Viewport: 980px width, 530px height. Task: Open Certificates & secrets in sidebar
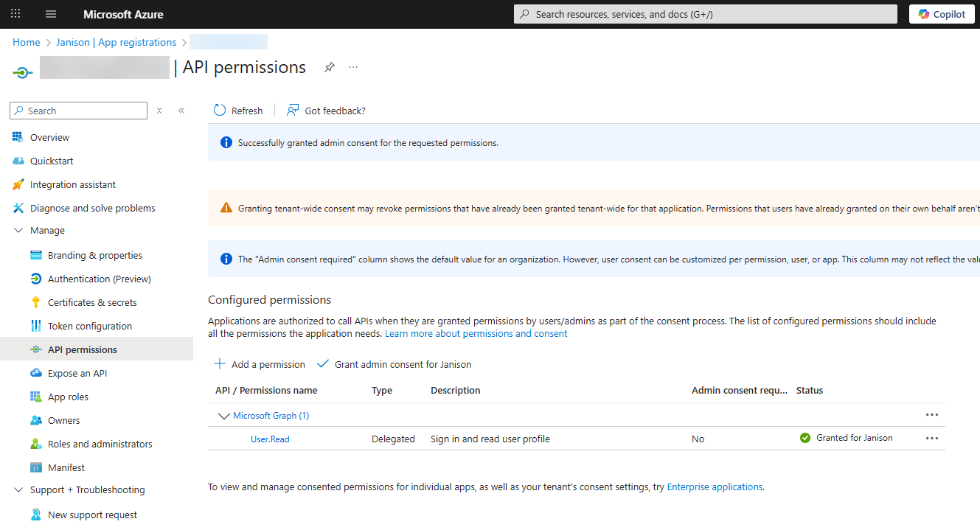click(92, 302)
